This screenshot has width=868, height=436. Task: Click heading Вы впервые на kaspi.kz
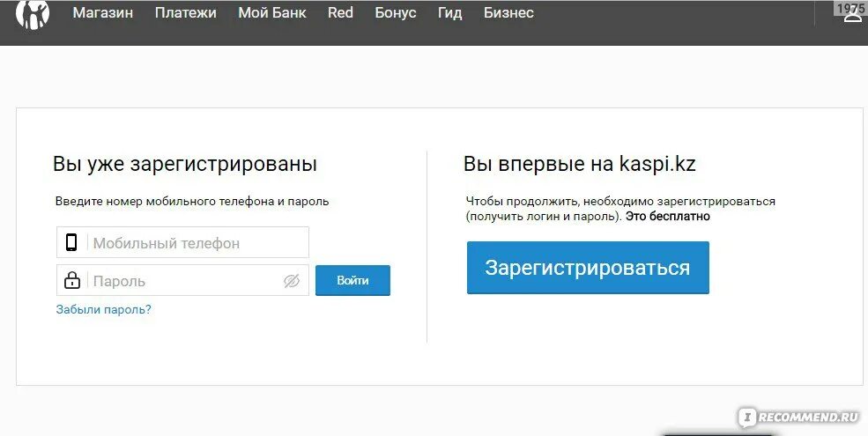tap(580, 165)
